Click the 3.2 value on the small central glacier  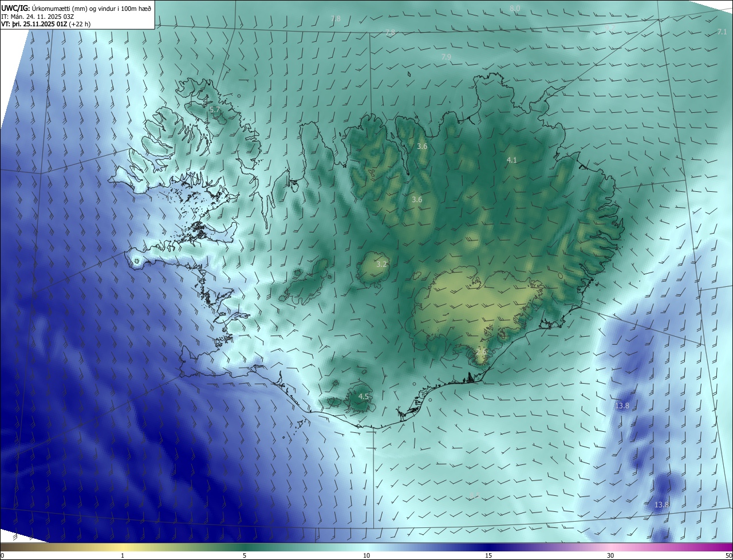click(382, 265)
